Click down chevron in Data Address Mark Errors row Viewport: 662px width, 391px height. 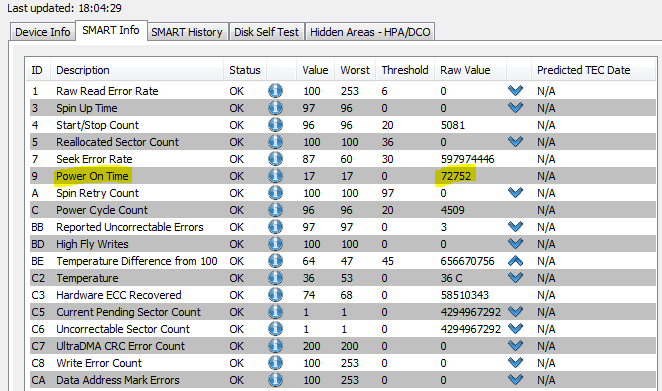click(515, 380)
